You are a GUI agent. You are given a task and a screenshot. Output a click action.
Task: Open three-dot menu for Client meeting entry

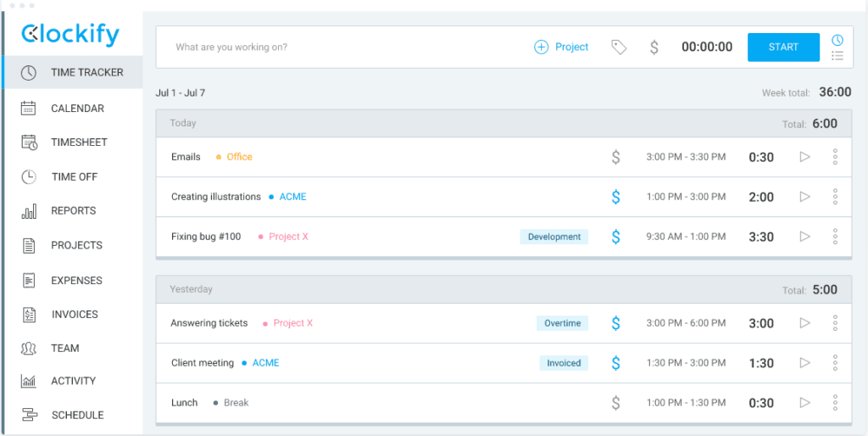pos(835,363)
